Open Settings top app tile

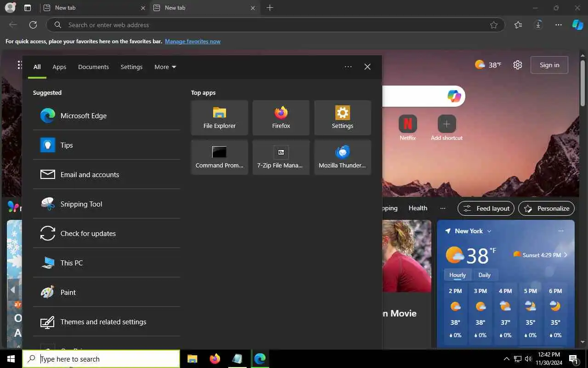click(343, 118)
